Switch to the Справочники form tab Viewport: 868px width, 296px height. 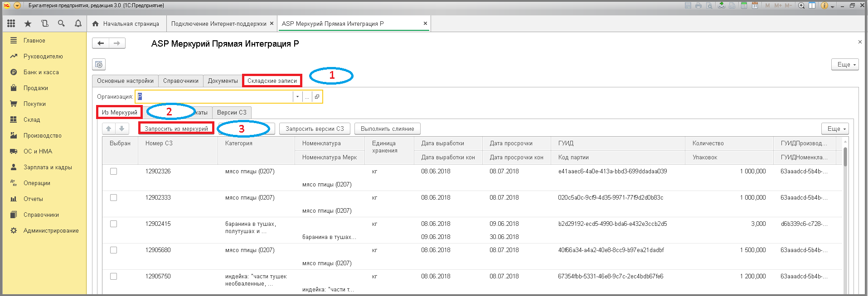click(x=181, y=81)
